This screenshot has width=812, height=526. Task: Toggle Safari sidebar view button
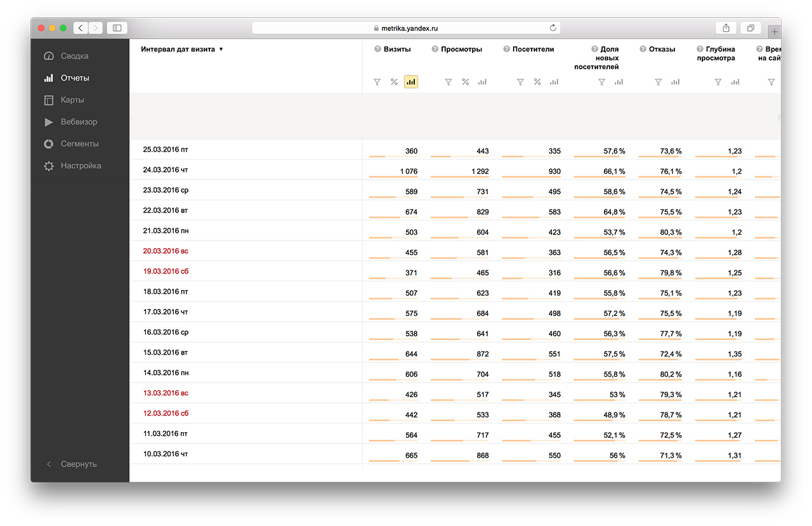point(117,28)
